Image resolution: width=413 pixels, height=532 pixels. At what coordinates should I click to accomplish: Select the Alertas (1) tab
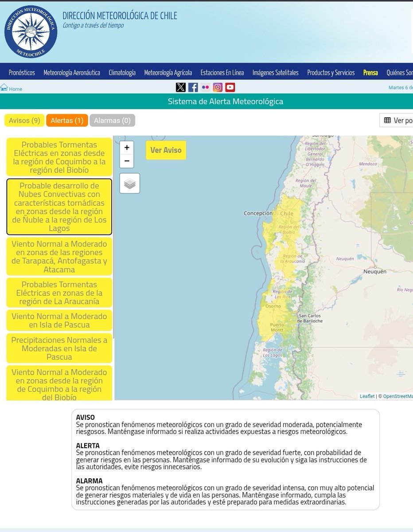pyautogui.click(x=67, y=121)
